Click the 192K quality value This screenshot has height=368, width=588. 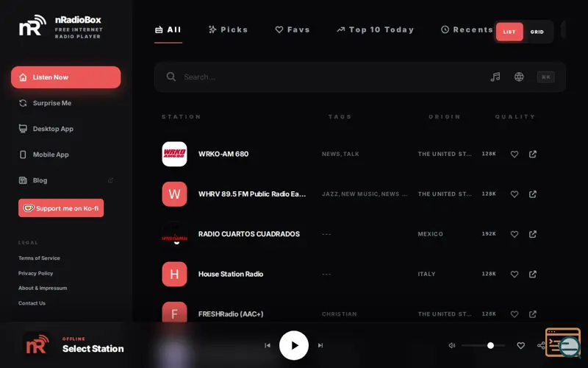(x=489, y=234)
